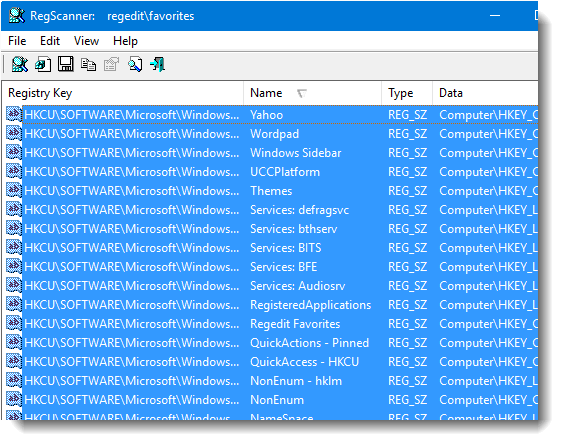Click the Data cell of Services: BITS row

pos(488,248)
